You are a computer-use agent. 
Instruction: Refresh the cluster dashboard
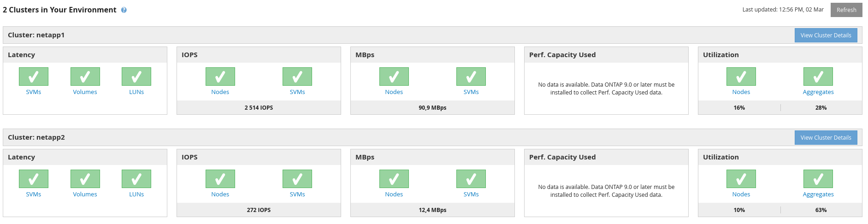[846, 10]
